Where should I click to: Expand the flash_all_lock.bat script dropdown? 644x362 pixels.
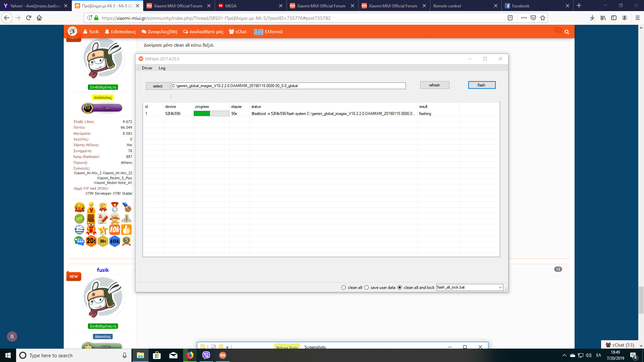coord(500,288)
